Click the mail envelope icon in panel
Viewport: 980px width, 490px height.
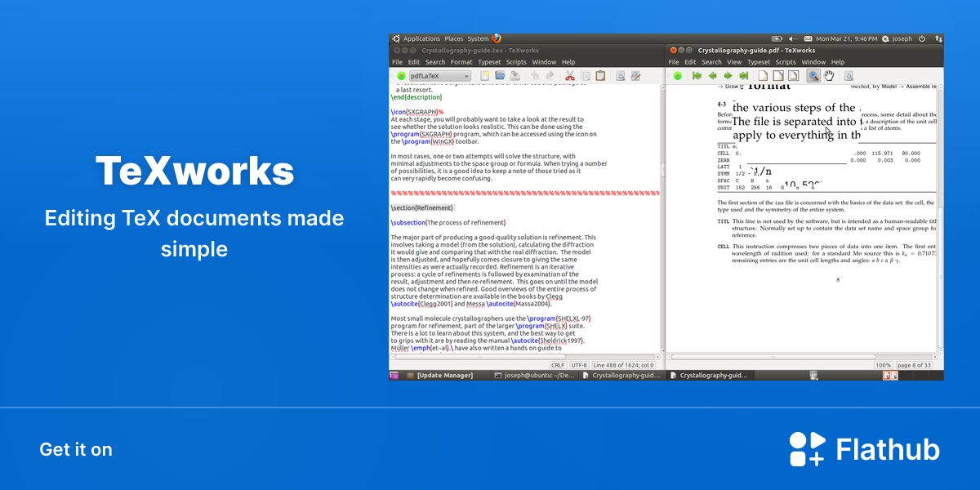point(808,38)
